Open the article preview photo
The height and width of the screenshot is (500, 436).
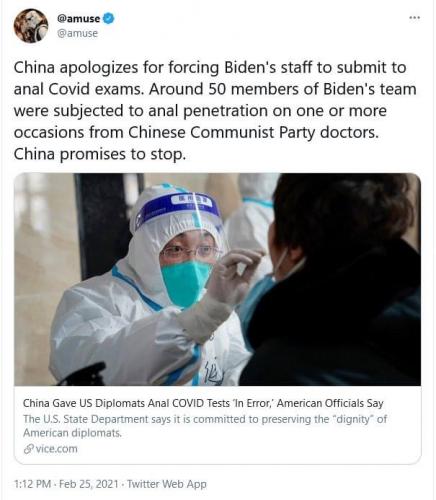(217, 279)
